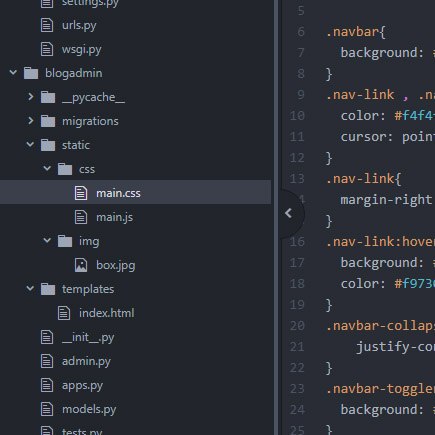Click the main.js file icon

(81, 217)
